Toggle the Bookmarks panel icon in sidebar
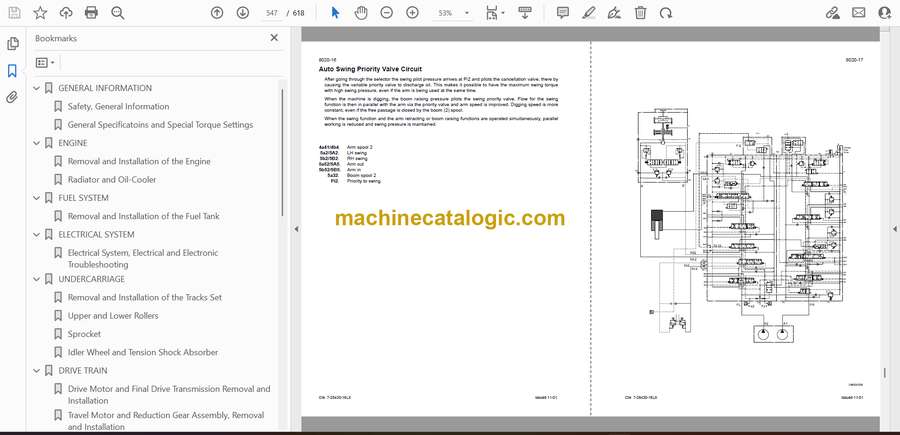Screen dimensions: 900x435 click(13, 71)
